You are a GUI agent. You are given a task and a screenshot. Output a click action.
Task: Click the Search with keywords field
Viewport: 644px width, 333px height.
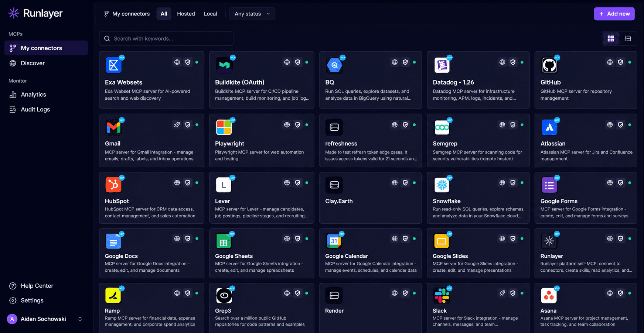(x=166, y=38)
